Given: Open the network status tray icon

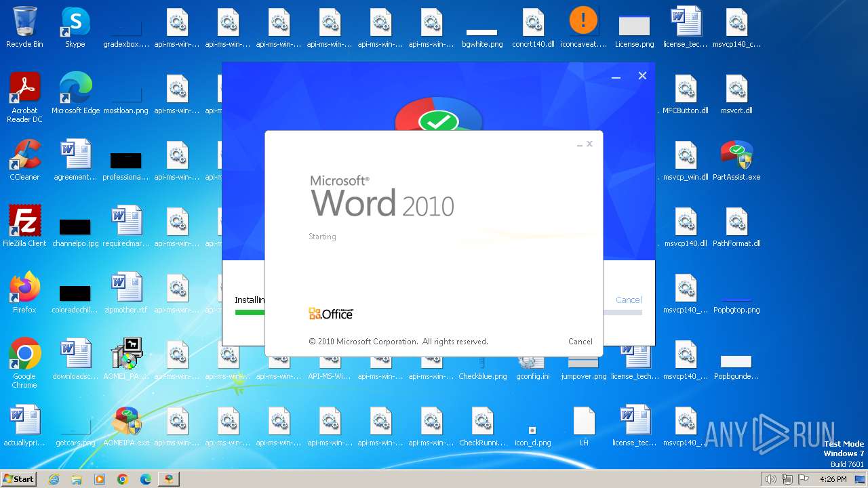Looking at the screenshot, I should click(x=787, y=479).
